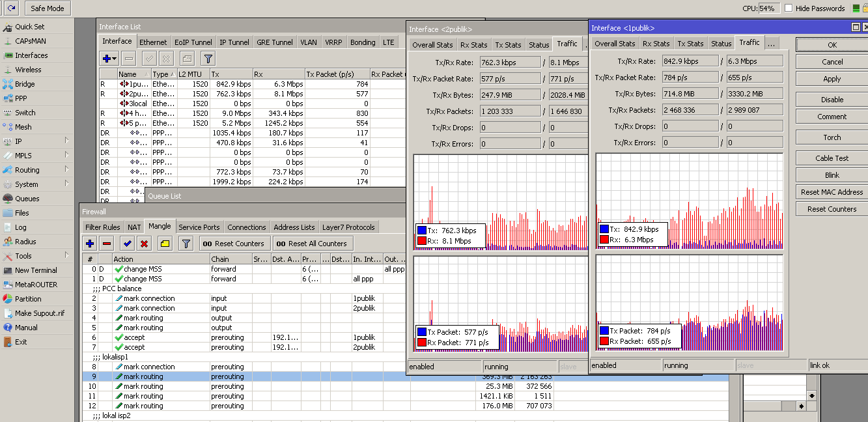
Task: Click the Apply button
Action: [832, 79]
